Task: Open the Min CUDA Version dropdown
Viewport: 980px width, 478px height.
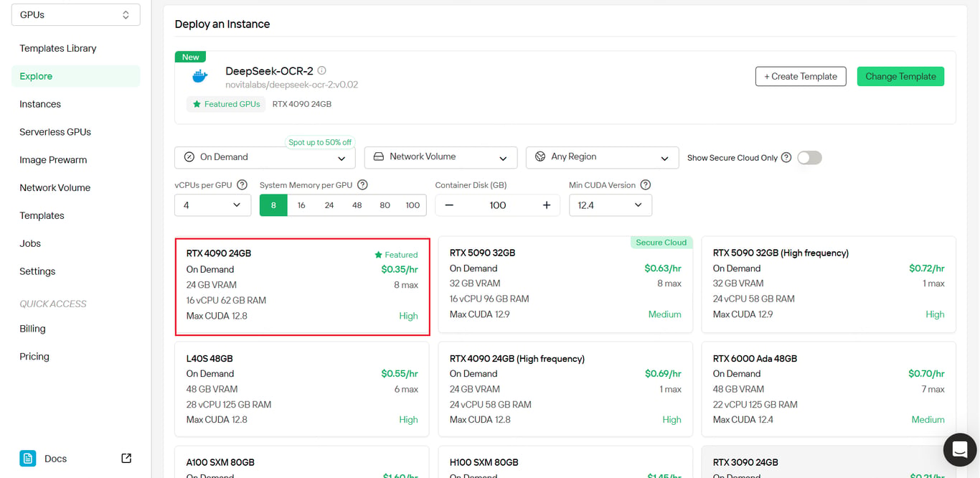Action: [611, 205]
